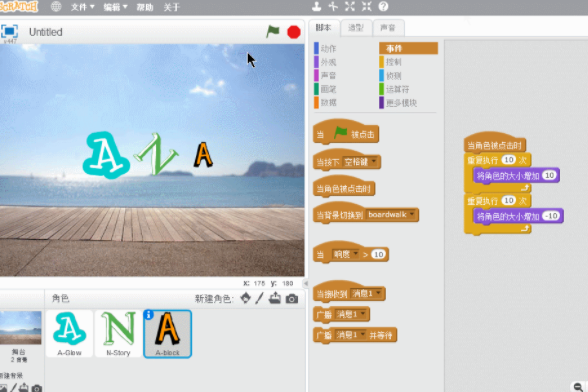The width and height of the screenshot is (588, 392).
Task: Click the green flag to start
Action: [x=273, y=32]
